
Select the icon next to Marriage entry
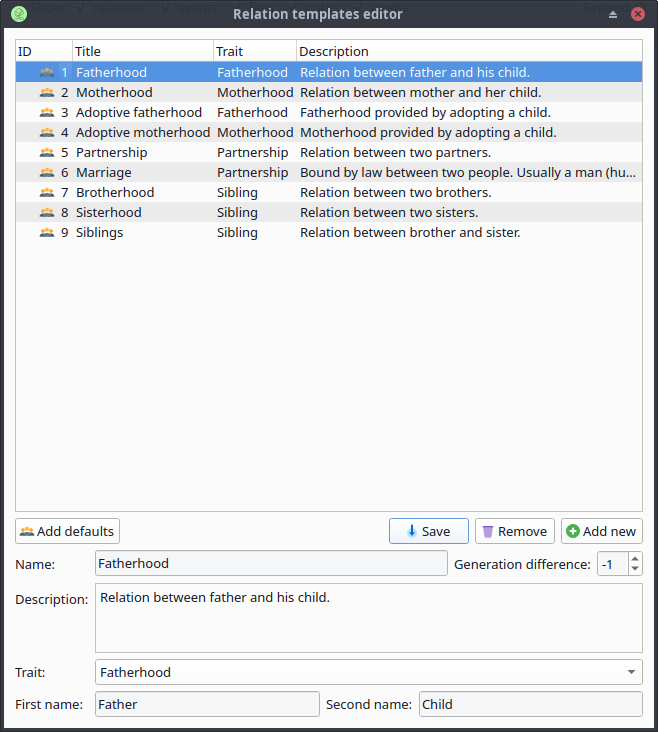tap(47, 173)
